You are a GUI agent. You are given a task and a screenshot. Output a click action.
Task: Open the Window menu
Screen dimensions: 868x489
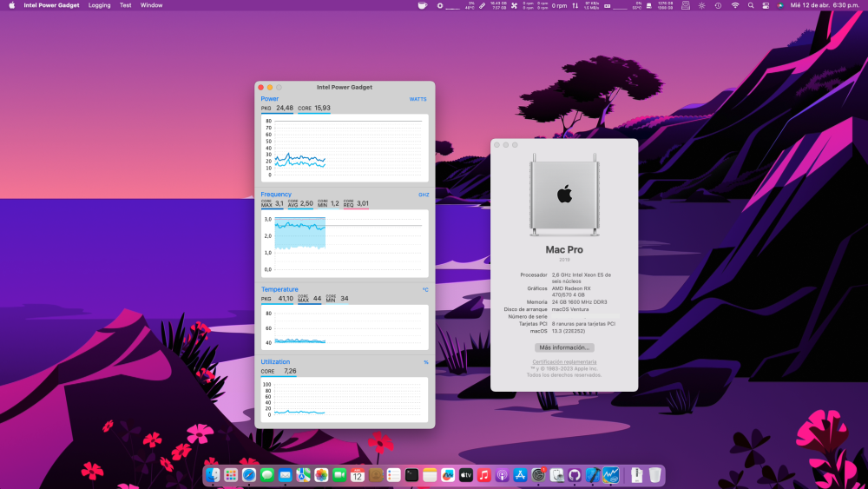[x=151, y=5]
